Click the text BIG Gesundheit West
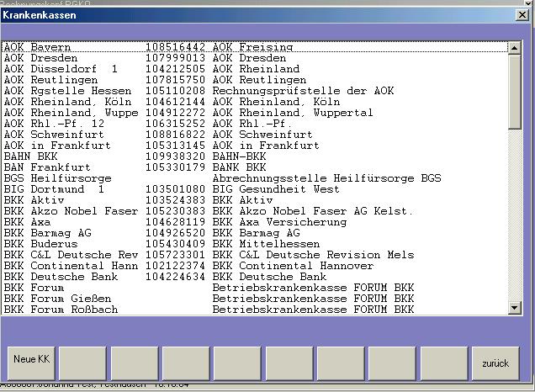 pos(276,189)
